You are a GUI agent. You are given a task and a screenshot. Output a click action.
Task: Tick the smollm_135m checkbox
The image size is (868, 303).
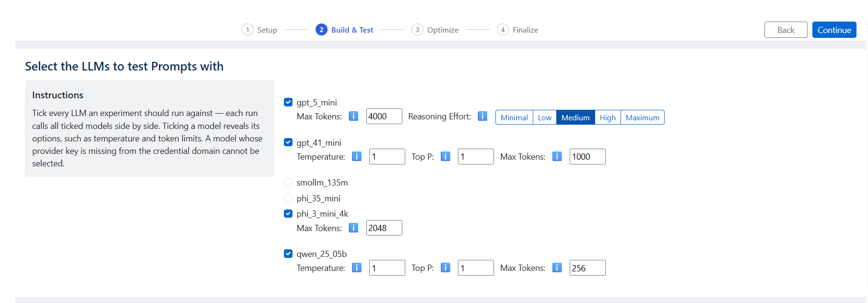coord(288,182)
